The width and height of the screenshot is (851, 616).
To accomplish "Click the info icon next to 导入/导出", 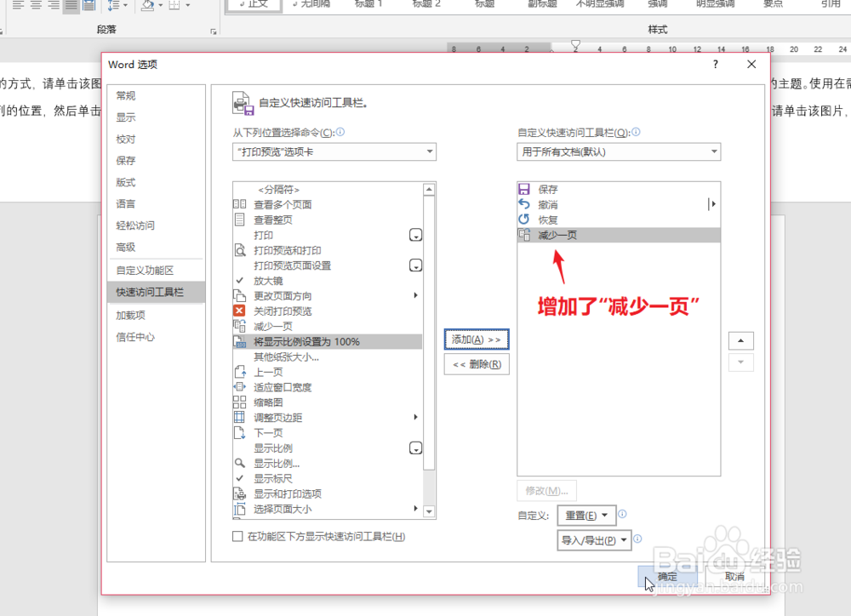I will tap(637, 539).
